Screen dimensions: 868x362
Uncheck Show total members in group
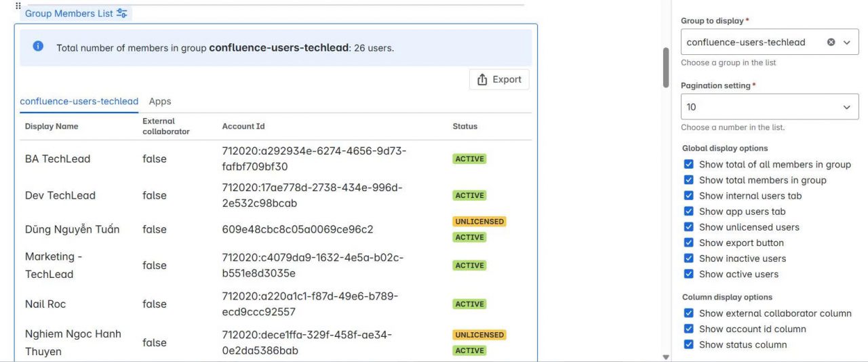(688, 180)
